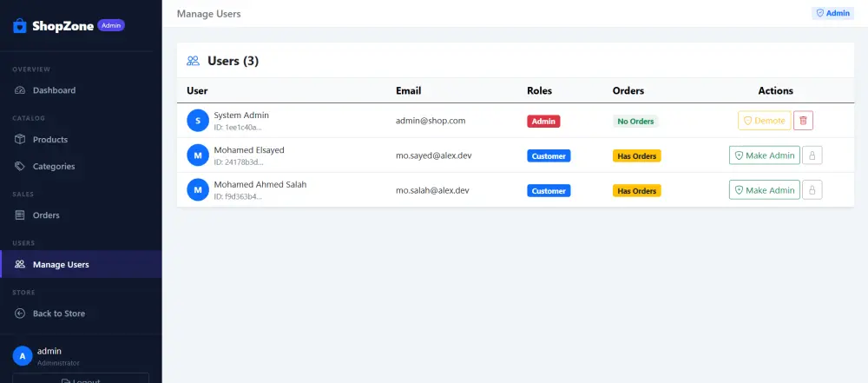868x383 pixels.
Task: Make Mohamed Ahmed Salah an admin
Action: [764, 190]
